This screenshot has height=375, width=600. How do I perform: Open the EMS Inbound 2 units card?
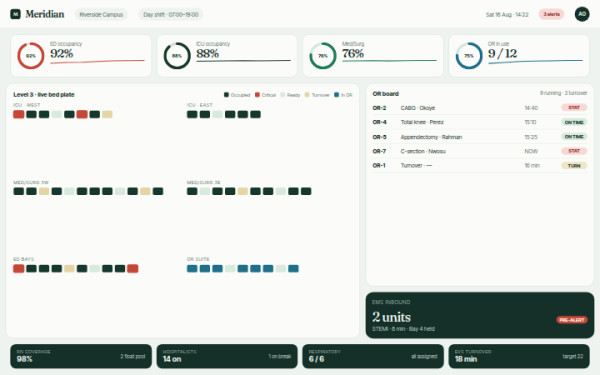(x=480, y=315)
